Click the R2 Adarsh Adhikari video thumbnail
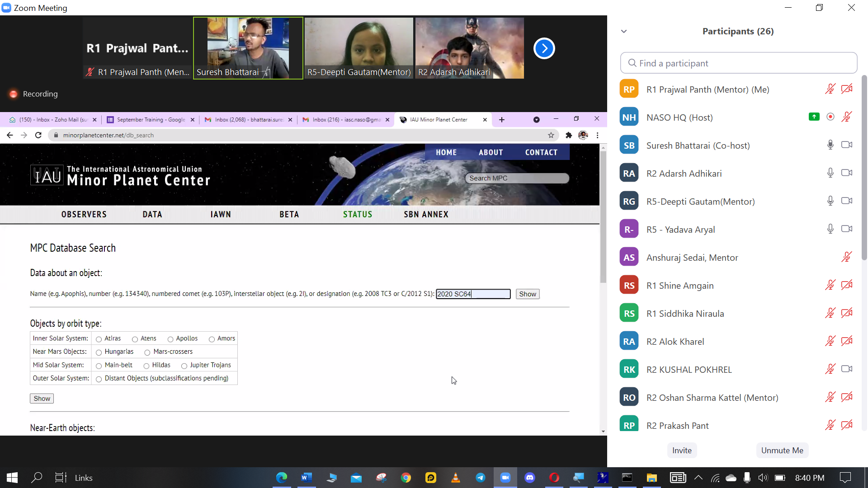868x488 pixels. [469, 48]
